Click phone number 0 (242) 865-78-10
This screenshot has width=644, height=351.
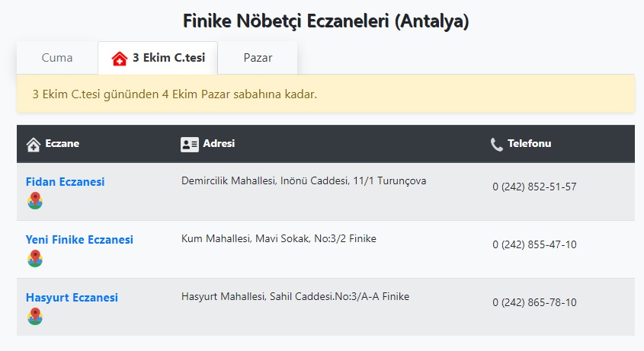(534, 302)
